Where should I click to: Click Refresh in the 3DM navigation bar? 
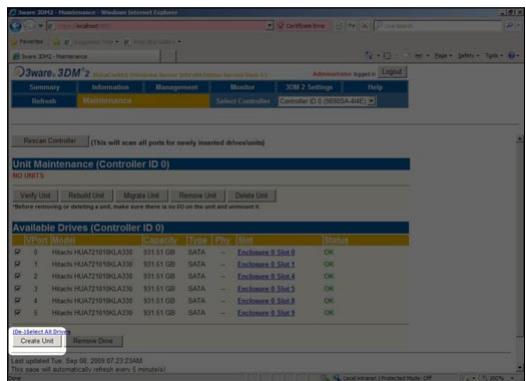44,101
